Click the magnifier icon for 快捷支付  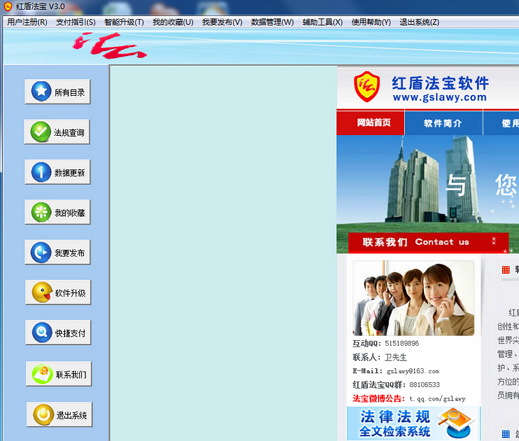point(42,332)
